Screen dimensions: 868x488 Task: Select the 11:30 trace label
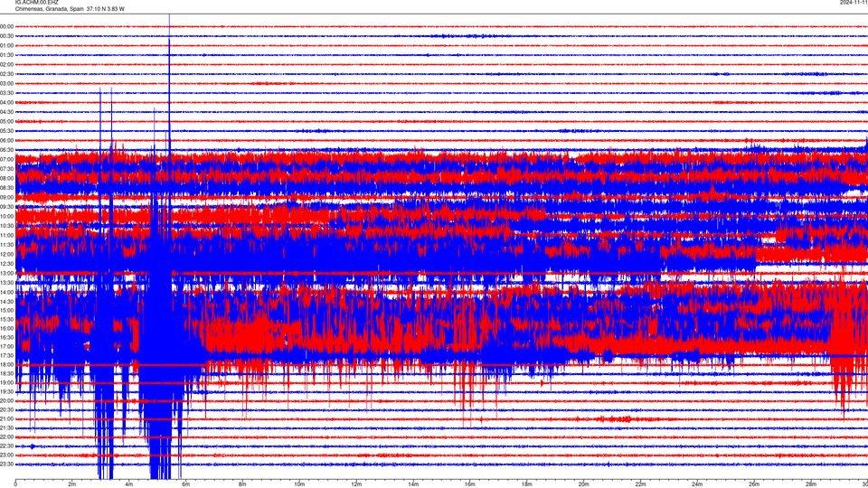coord(7,245)
